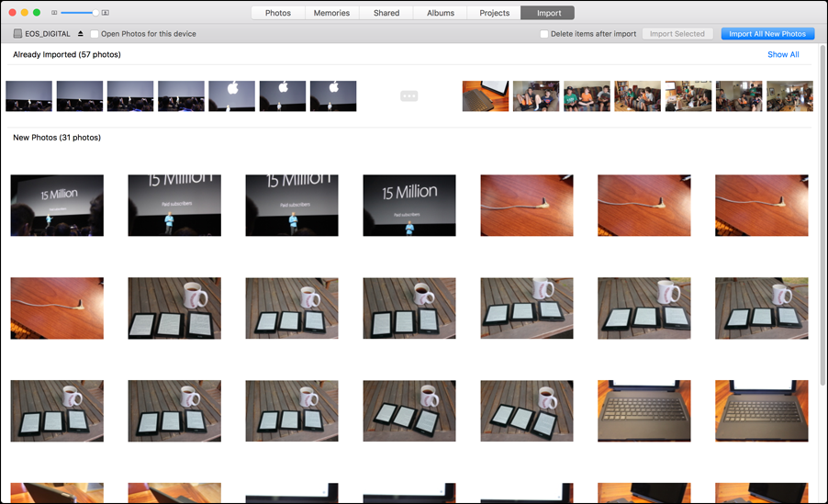The image size is (828, 504).
Task: Select first e-readers with coffee mug photo
Action: [x=174, y=308]
